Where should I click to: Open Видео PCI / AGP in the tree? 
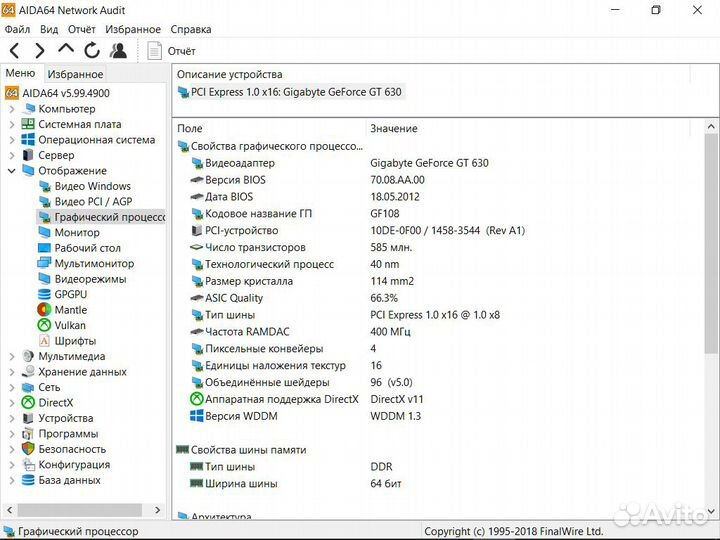coord(85,202)
